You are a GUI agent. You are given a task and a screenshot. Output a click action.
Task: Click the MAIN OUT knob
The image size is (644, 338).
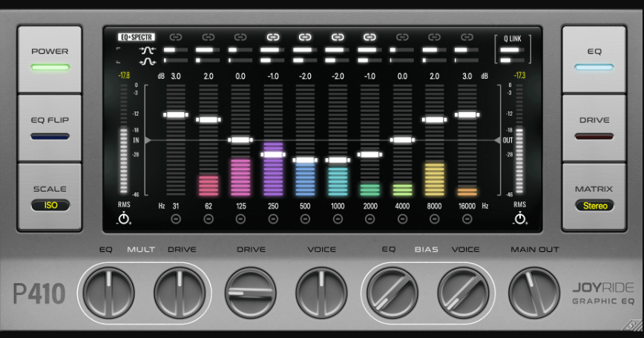[x=534, y=293]
